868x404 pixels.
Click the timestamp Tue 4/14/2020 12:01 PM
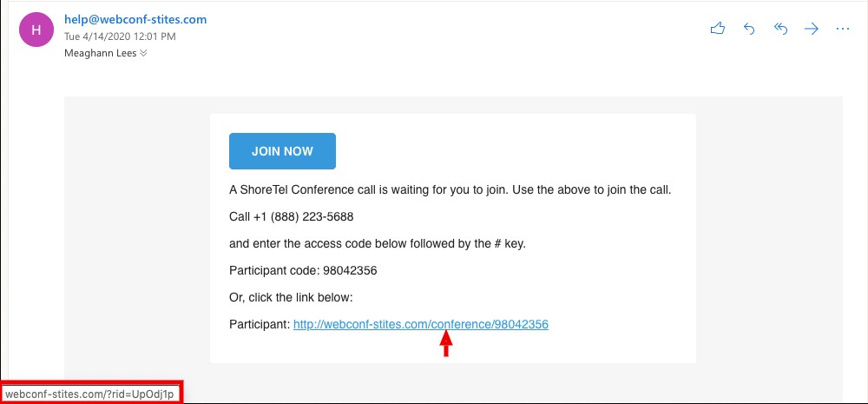(x=120, y=36)
